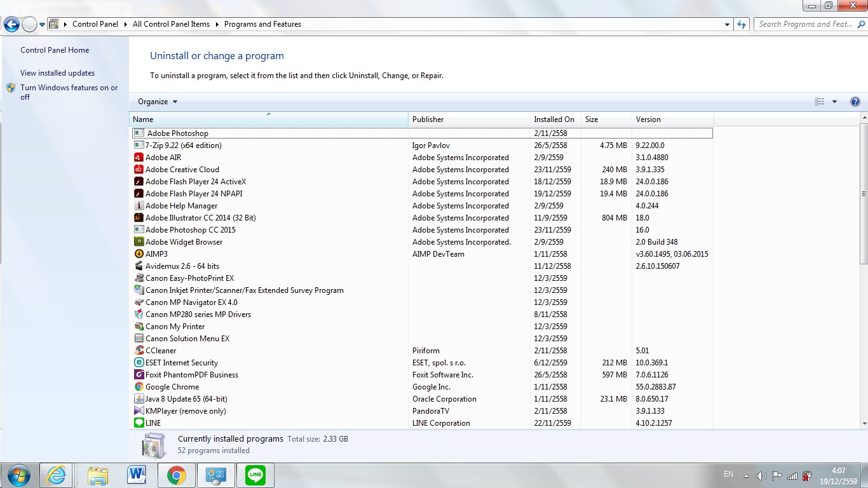This screenshot has height=488, width=868.
Task: Click the ESET Internet Security icon
Action: (x=139, y=363)
